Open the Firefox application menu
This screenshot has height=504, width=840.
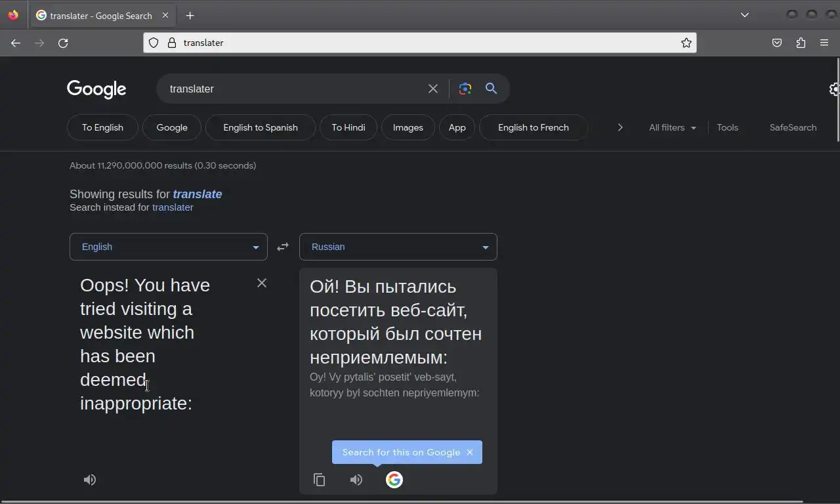(824, 43)
